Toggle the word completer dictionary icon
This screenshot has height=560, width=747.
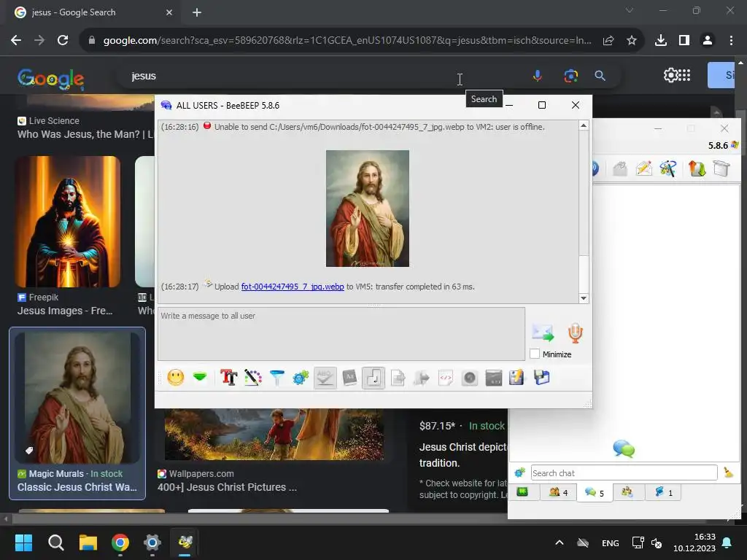coord(349,378)
